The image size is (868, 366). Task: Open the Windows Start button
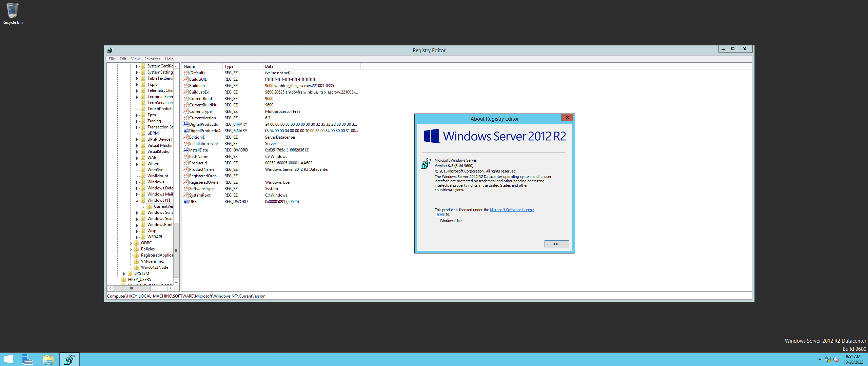pos(8,359)
